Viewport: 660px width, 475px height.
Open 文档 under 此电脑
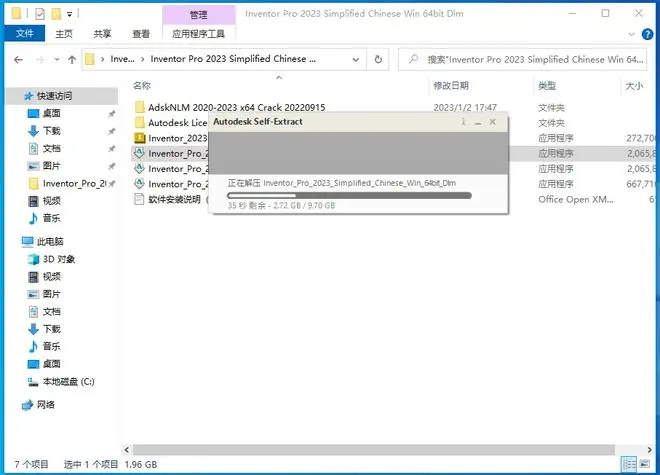click(x=51, y=311)
